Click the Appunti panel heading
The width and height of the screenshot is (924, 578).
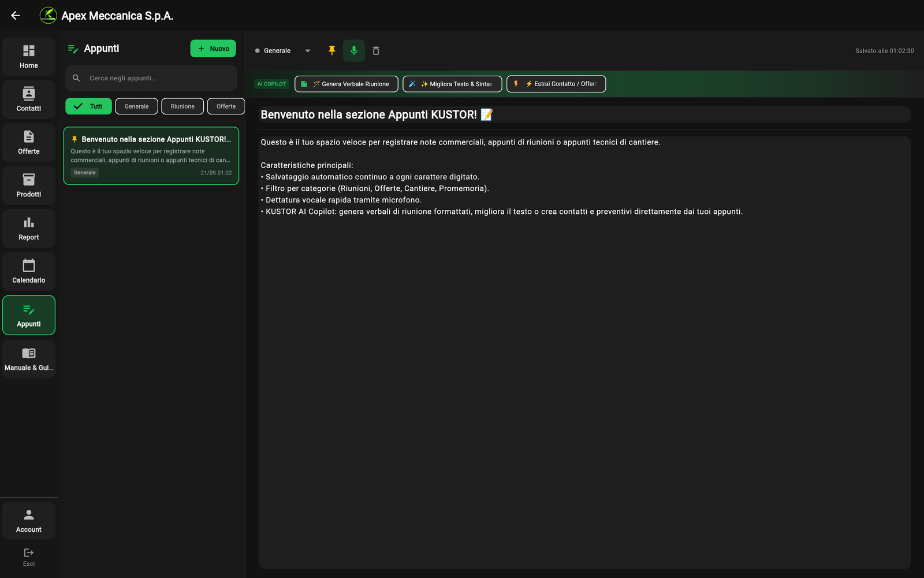[102, 49]
